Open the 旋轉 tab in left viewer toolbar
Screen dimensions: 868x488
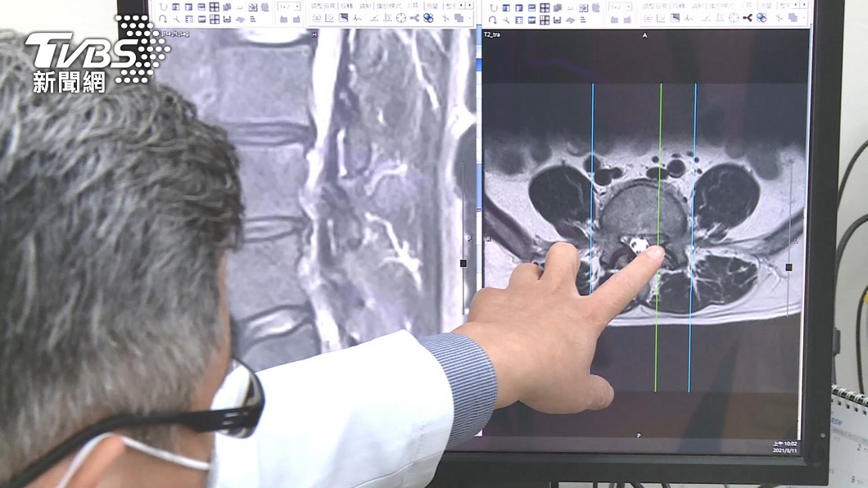pyautogui.click(x=346, y=6)
